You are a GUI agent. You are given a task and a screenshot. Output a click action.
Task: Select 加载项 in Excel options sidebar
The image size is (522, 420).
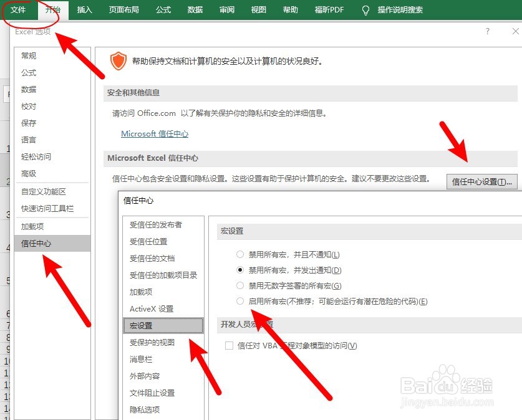point(52,226)
